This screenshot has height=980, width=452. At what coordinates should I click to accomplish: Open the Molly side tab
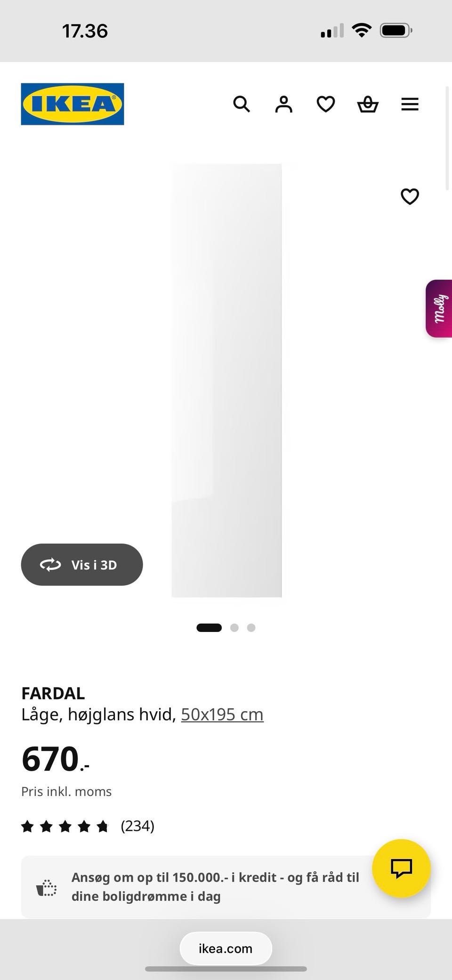coord(439,308)
